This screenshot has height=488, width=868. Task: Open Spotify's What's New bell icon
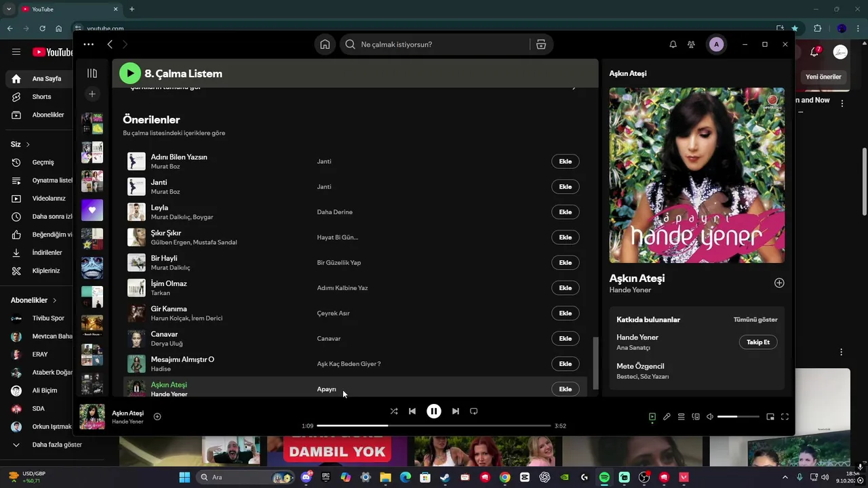[x=673, y=44]
